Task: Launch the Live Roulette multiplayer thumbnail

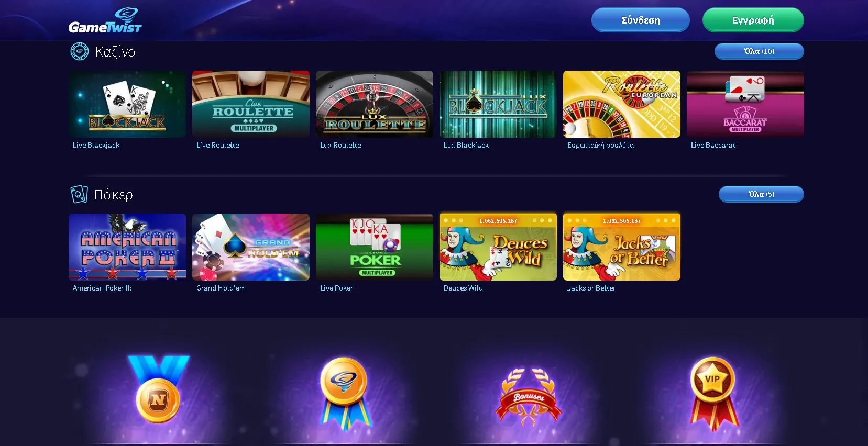Action: 251,104
